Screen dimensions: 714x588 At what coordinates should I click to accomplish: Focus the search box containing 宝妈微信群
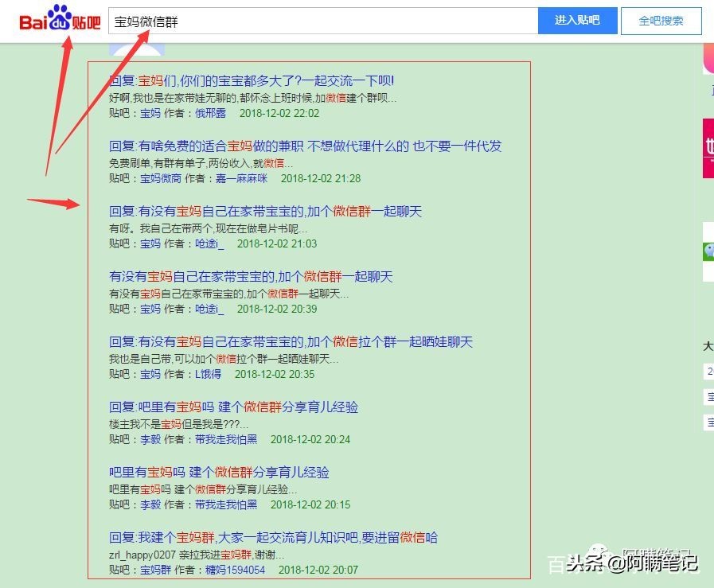point(323,21)
